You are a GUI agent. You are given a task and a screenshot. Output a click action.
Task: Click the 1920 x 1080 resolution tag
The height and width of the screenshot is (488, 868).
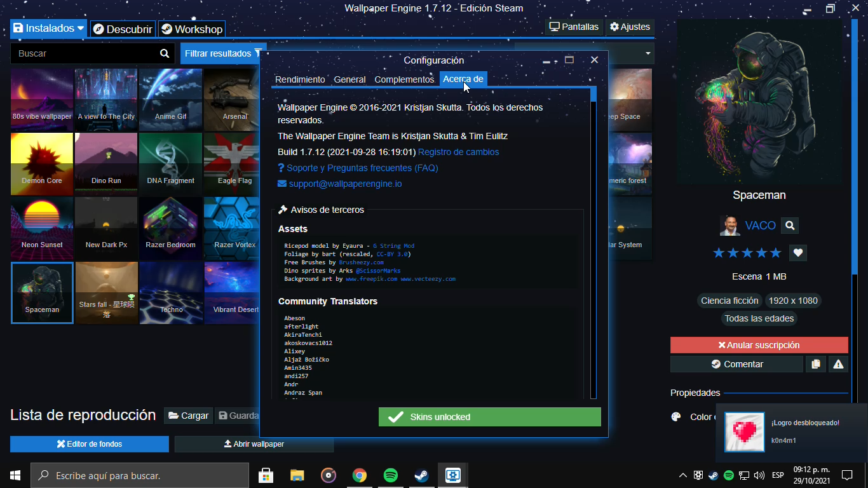(793, 301)
